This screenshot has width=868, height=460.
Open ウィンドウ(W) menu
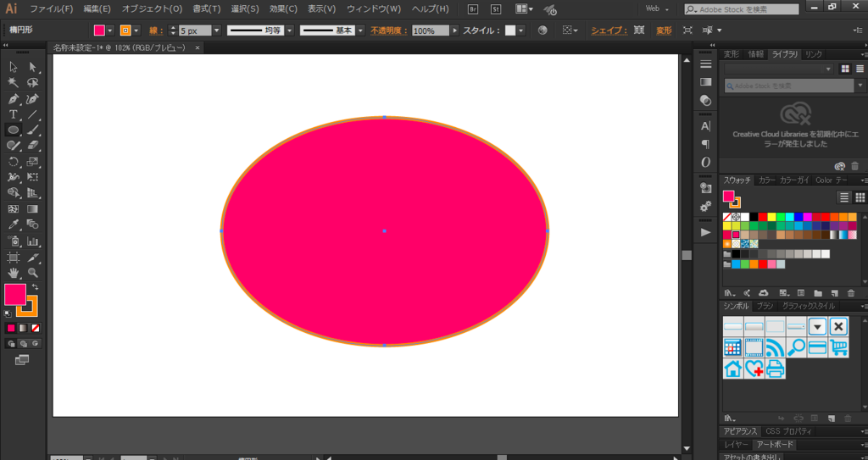(x=374, y=8)
